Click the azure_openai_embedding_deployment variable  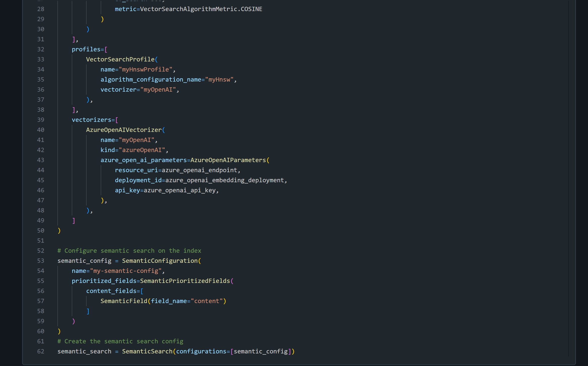point(224,180)
